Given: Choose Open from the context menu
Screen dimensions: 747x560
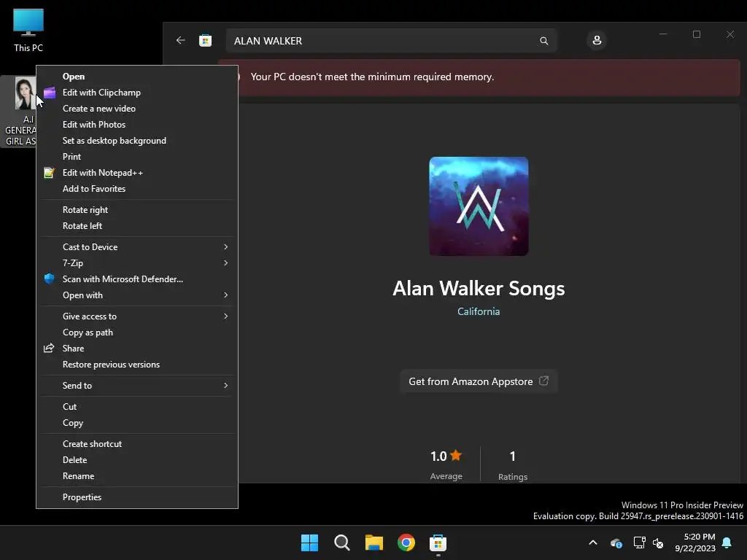Looking at the screenshot, I should pos(137,76).
